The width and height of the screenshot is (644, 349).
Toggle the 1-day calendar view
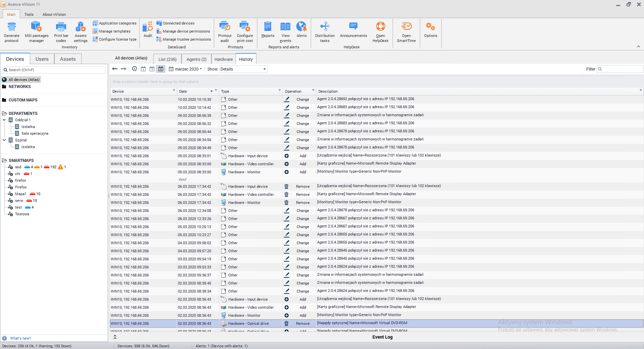143,69
